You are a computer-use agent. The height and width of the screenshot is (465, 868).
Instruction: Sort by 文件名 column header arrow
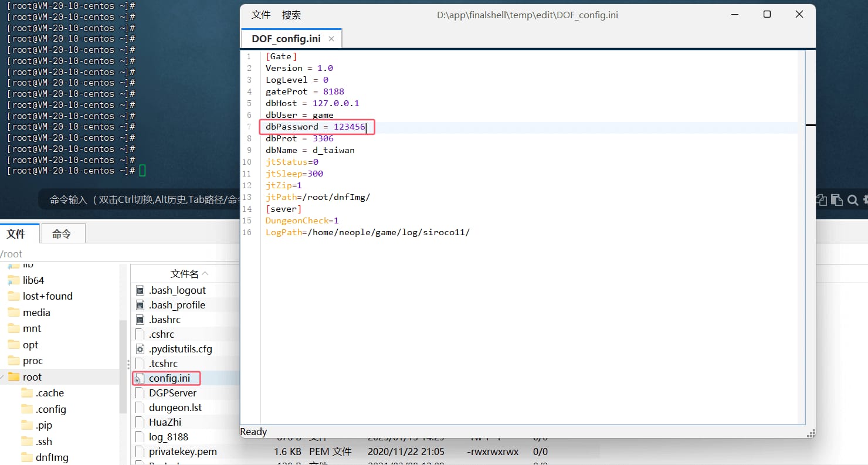coord(205,274)
